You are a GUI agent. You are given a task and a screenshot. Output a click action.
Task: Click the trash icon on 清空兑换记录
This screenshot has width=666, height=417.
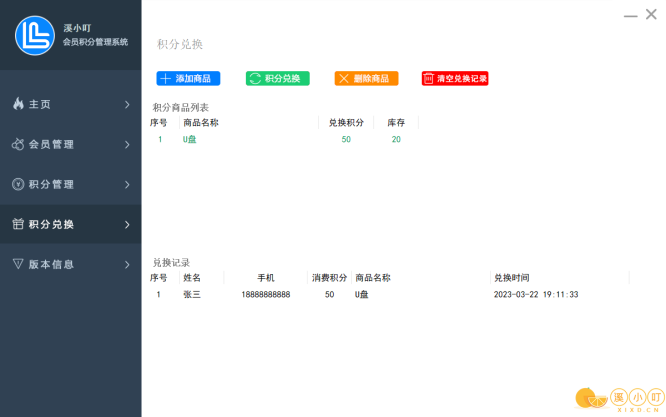coord(429,78)
